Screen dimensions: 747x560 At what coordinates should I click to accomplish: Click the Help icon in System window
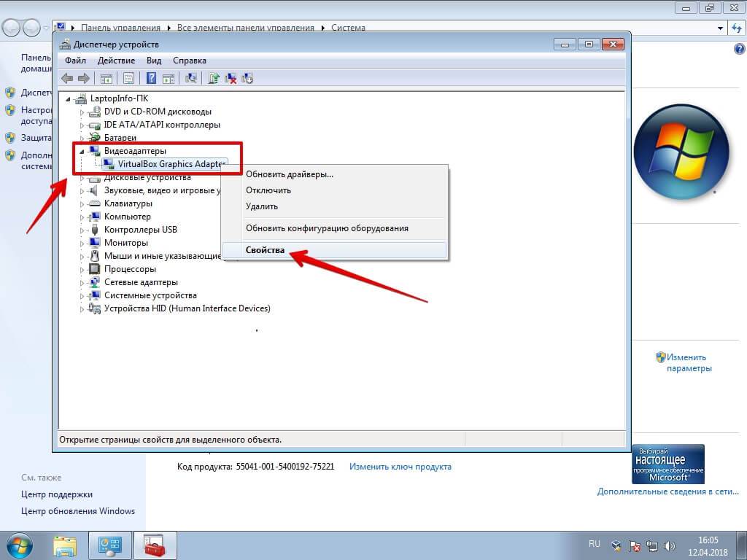(740, 49)
